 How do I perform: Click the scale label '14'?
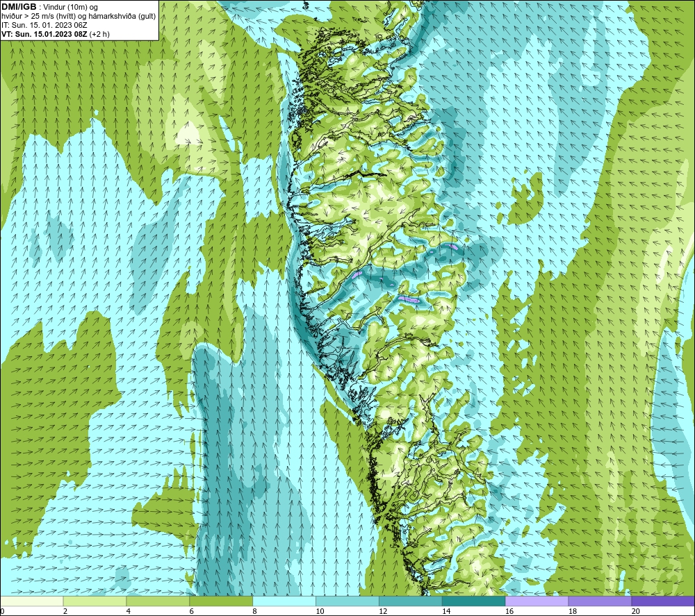coord(446,612)
